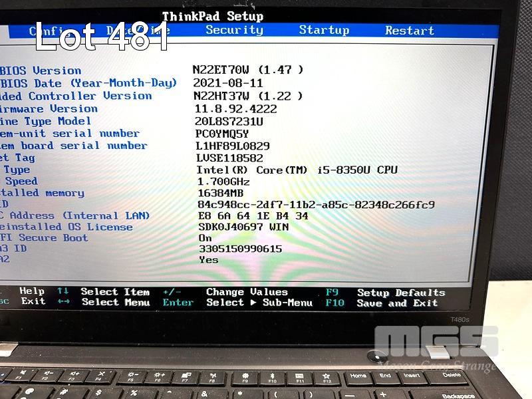Screen dimensions: 532x399
Task: Click the arrow before Sub-Menu
Action: tap(253, 303)
